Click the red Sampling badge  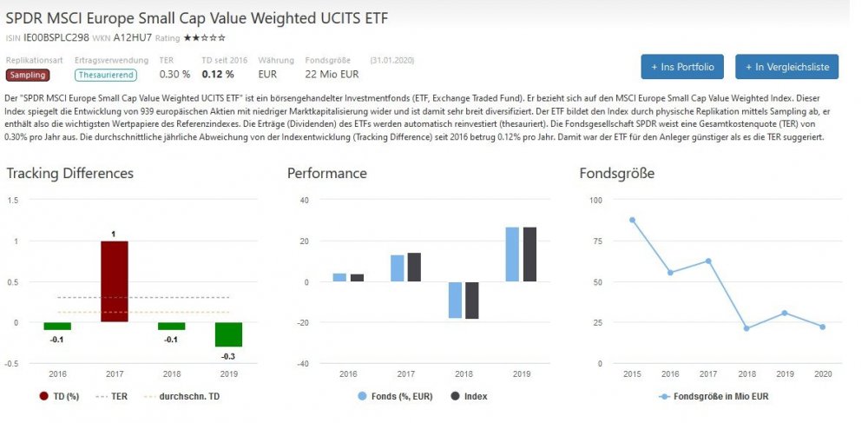[26, 75]
